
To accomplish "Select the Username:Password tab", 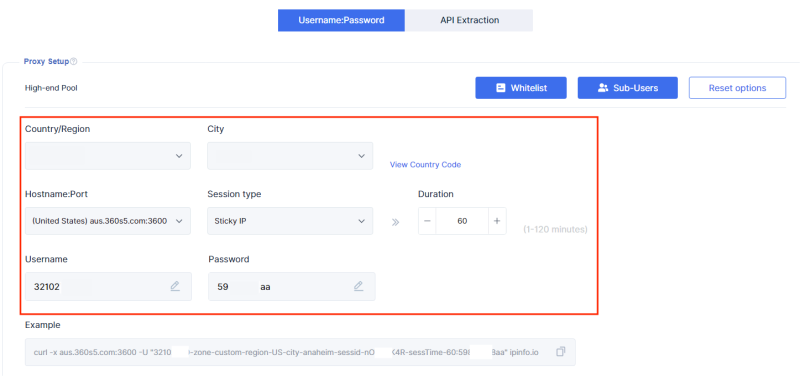I will [341, 20].
